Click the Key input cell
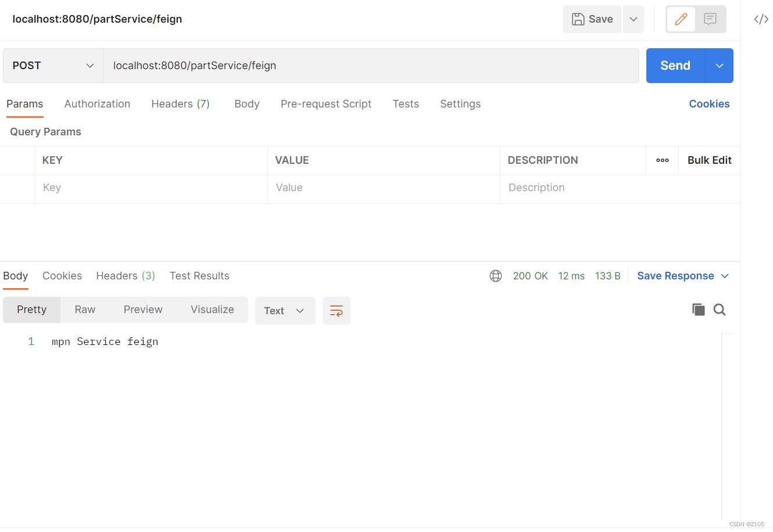773x532 pixels. 151,188
